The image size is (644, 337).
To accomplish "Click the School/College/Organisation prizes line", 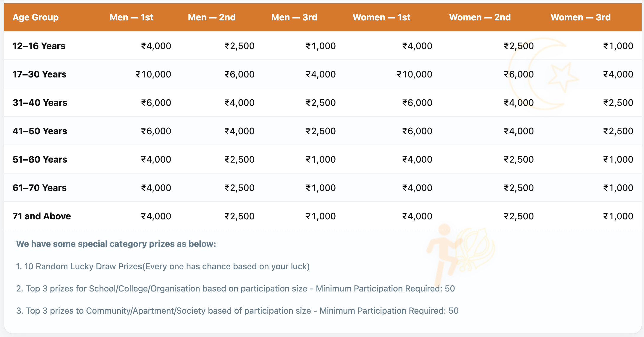I will point(235,289).
